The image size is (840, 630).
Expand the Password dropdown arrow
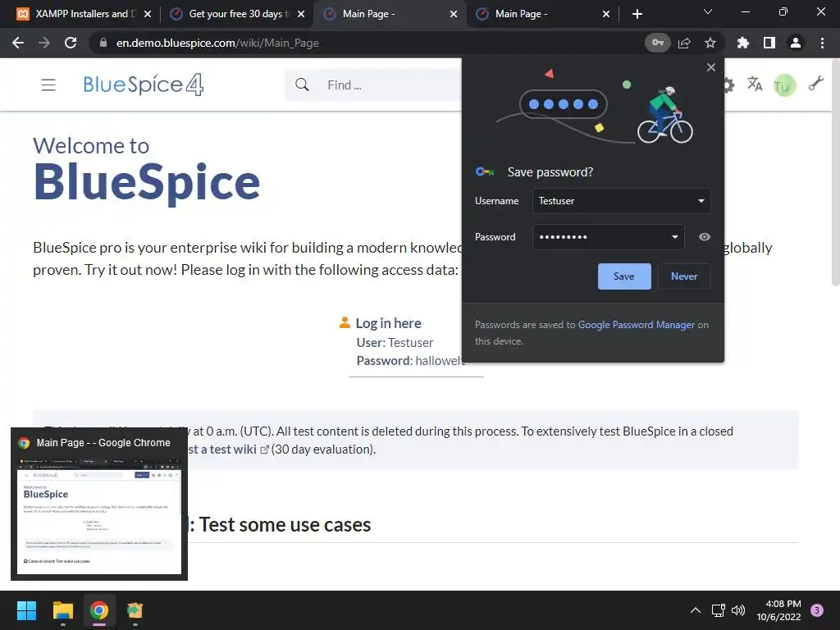tap(674, 237)
